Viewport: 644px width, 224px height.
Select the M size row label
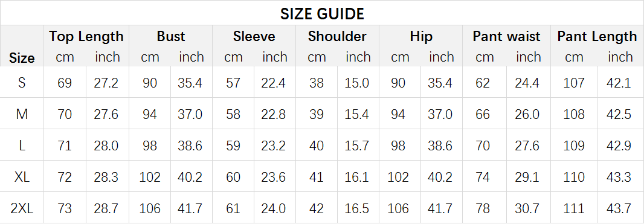click(22, 114)
